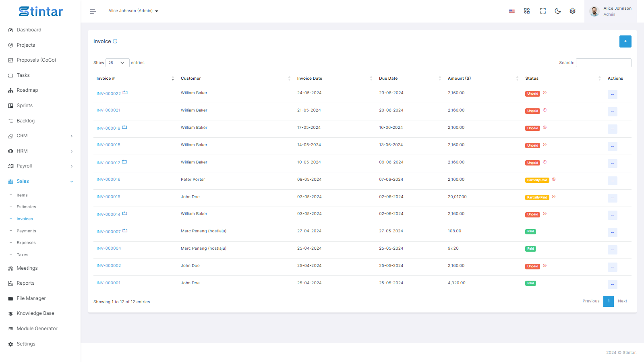This screenshot has width=644, height=362.
Task: Open Items under Sales
Action: pos(22,195)
